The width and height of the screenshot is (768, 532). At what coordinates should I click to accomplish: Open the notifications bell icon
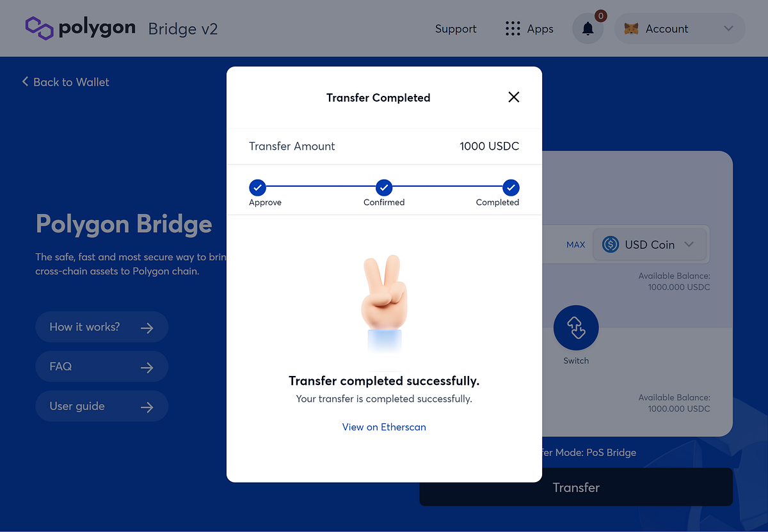pyautogui.click(x=588, y=29)
